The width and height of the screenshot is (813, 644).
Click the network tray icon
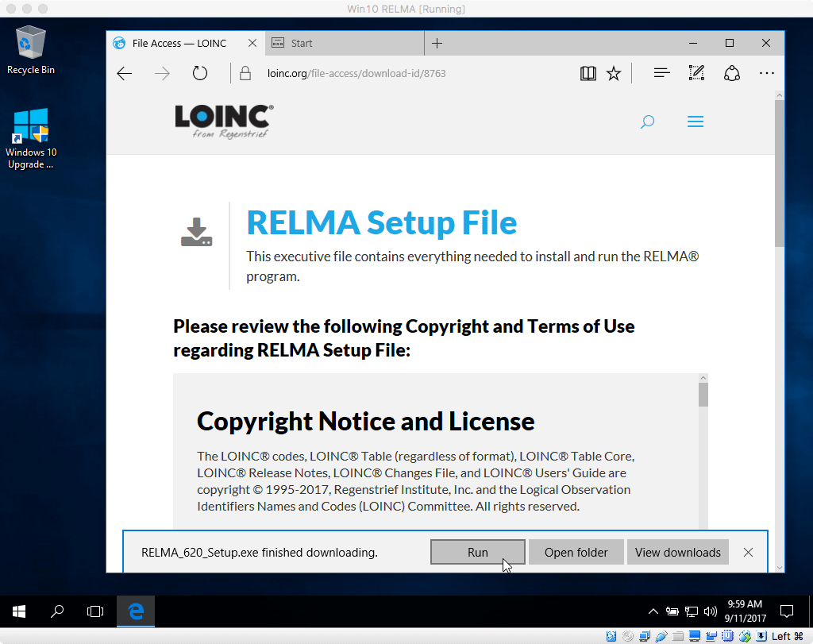pos(692,611)
